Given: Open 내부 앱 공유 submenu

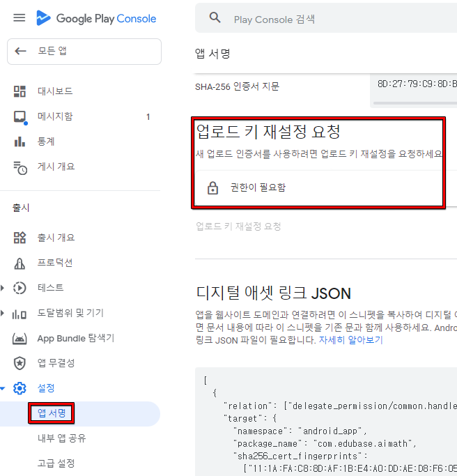Looking at the screenshot, I should click(x=61, y=438).
